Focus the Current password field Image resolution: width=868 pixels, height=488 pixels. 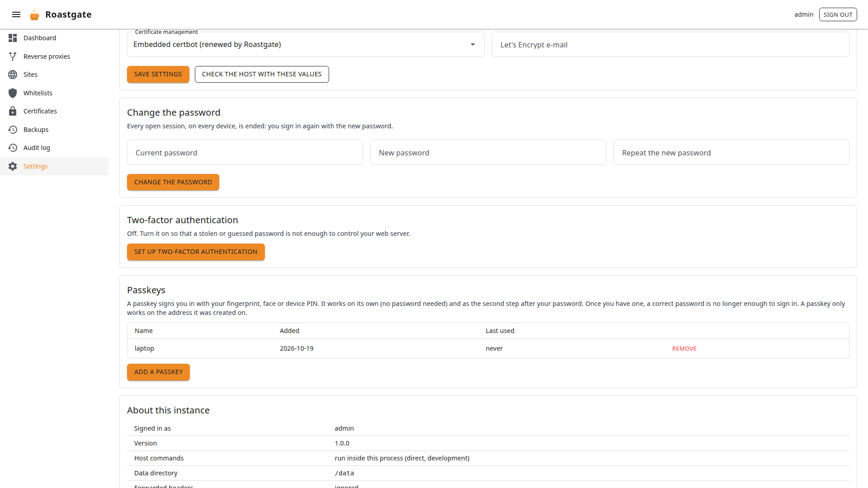click(245, 152)
